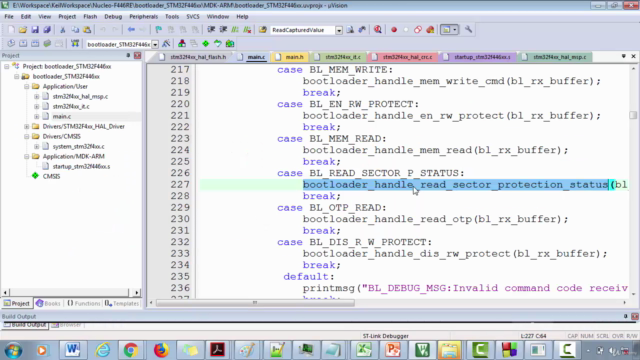Close the Project panel with its X
Image resolution: width=640 pixels, height=360 pixels.
(138, 56)
